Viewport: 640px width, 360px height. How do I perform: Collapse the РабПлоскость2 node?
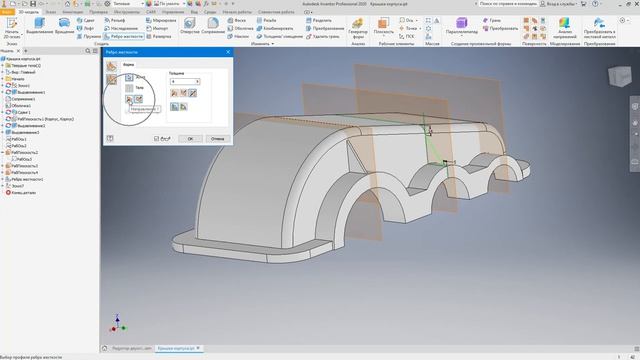pyautogui.click(x=2, y=153)
